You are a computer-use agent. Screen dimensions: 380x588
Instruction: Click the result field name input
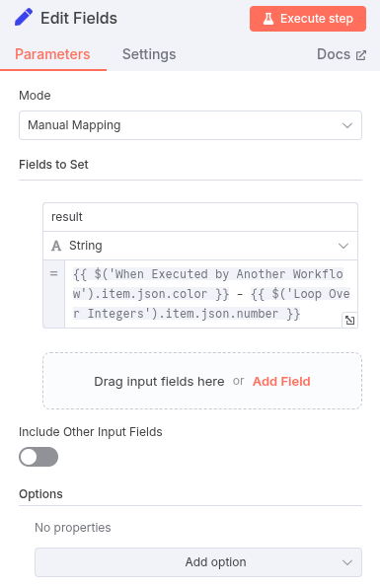[200, 217]
